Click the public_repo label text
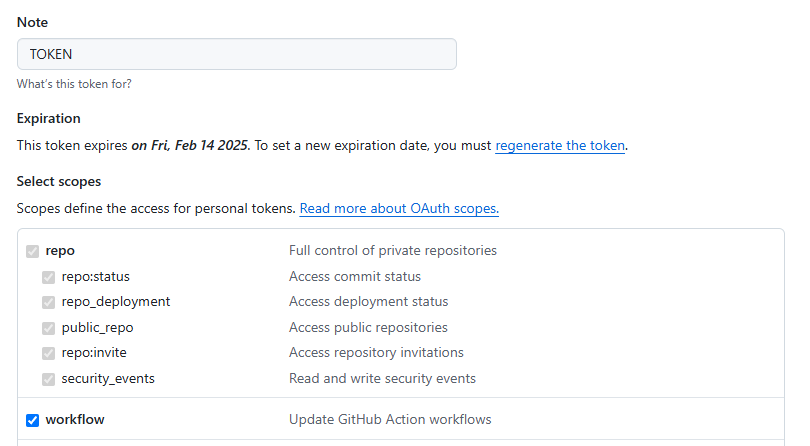The width and height of the screenshot is (810, 446). [x=97, y=328]
